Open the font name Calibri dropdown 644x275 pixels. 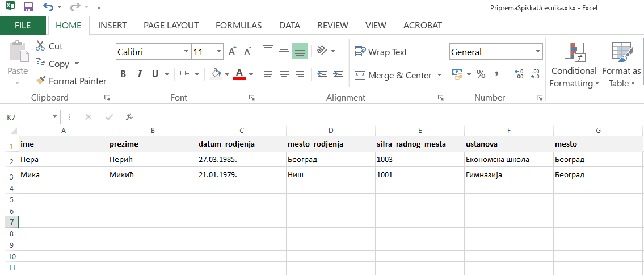(186, 52)
